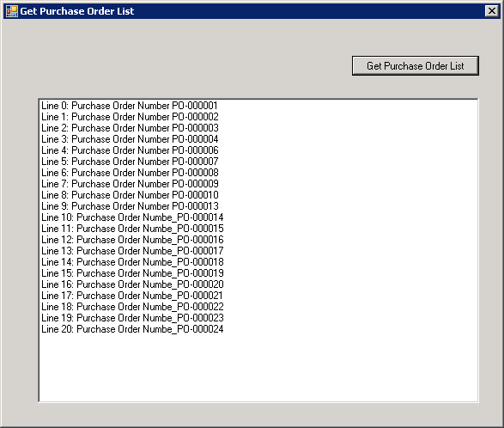The image size is (504, 428).
Task: Select Line 20 with PO-000024
Action: click(132, 329)
